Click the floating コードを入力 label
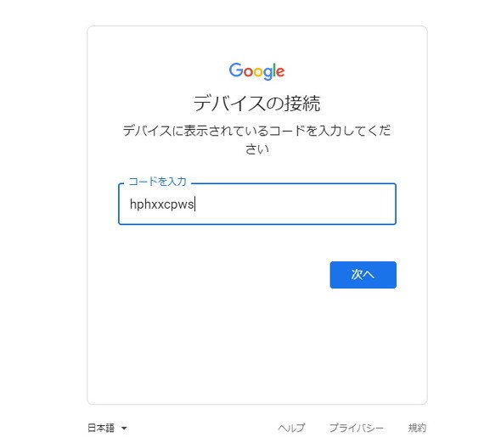The height and width of the screenshot is (448, 501). click(157, 182)
